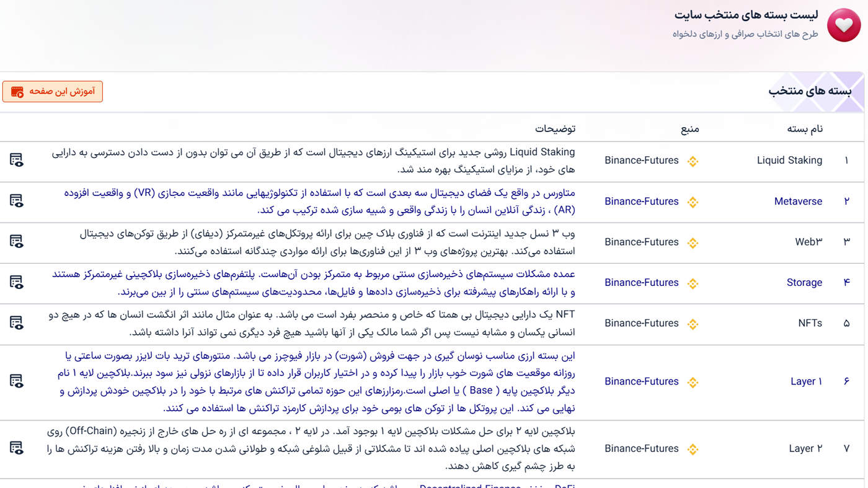Click the heart icon beside the page title
Screen dimensions: 868x488
click(844, 25)
